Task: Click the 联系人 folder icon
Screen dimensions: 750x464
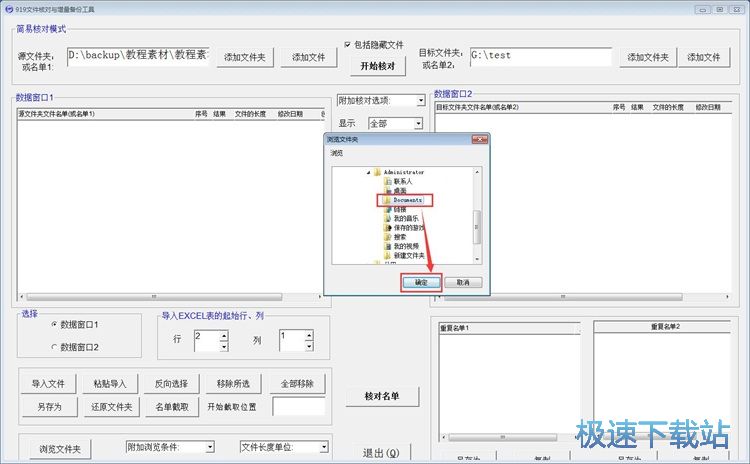Action: pyautogui.click(x=388, y=181)
